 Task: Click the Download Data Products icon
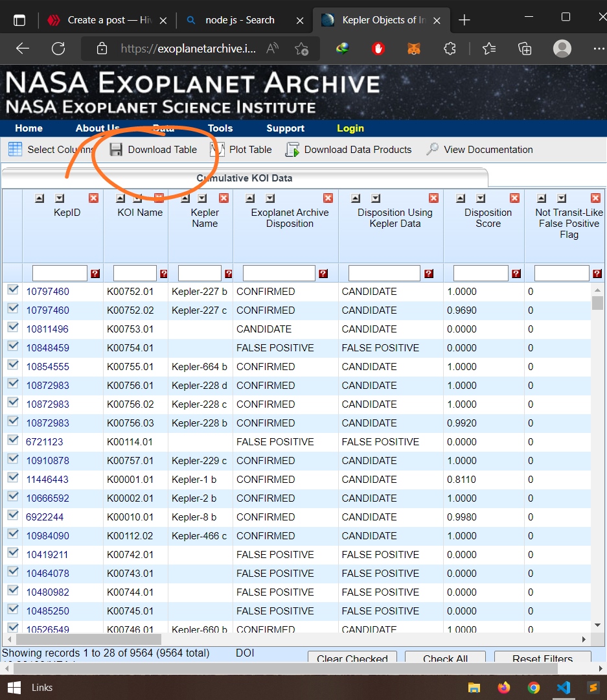click(292, 150)
